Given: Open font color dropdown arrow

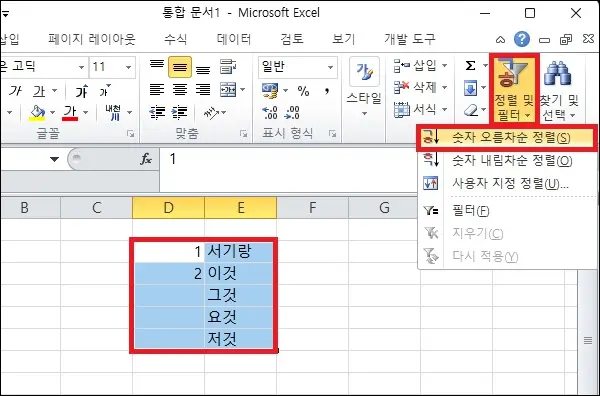Looking at the screenshot, I should [85, 112].
